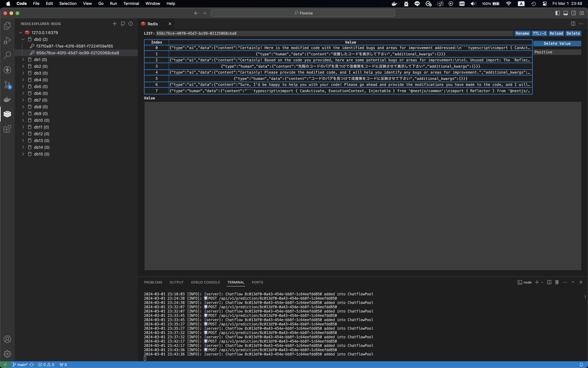The width and height of the screenshot is (588, 368).
Task: Close the bottom panel
Action: (581, 282)
